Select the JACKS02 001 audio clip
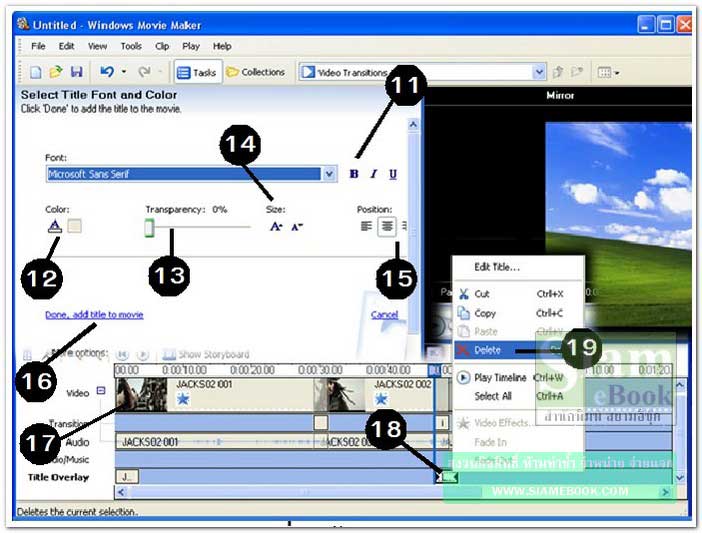 pos(216,442)
